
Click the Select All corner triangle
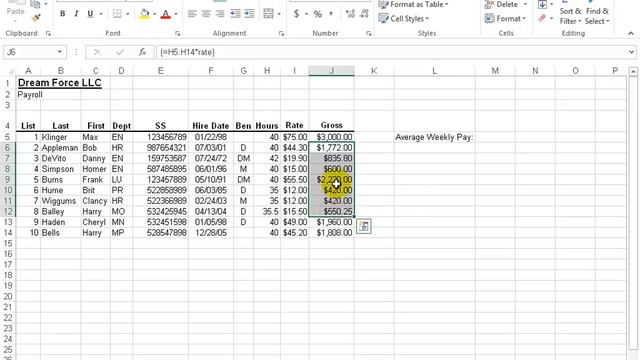(x=11, y=71)
